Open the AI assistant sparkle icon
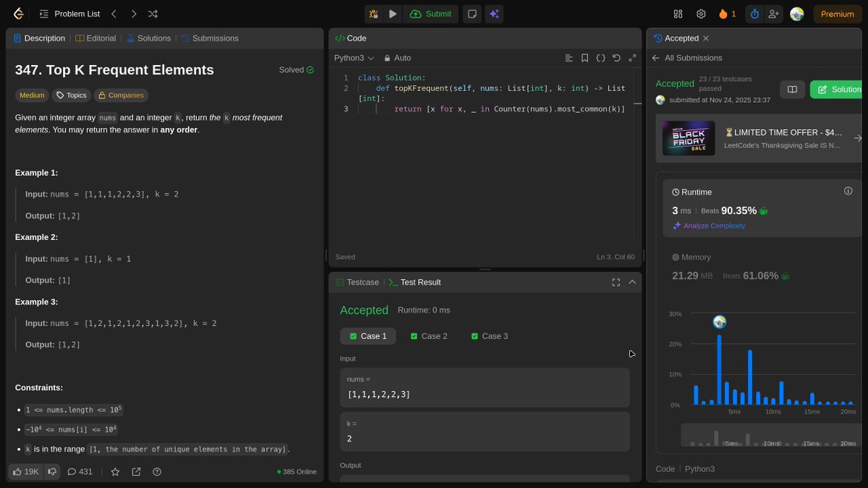Image resolution: width=868 pixels, height=488 pixels. point(495,14)
